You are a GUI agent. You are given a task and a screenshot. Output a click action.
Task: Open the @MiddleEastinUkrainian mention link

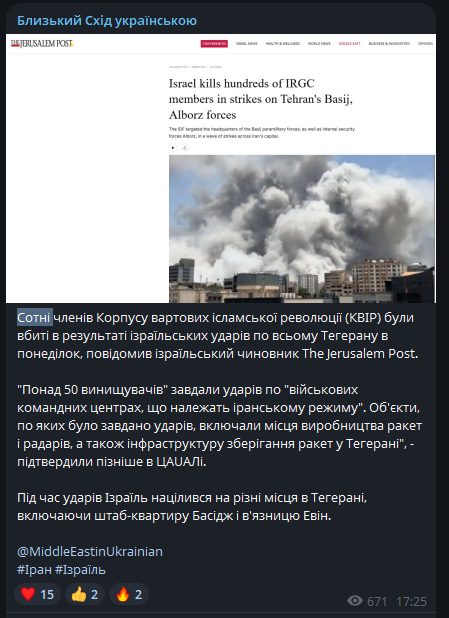(90, 551)
